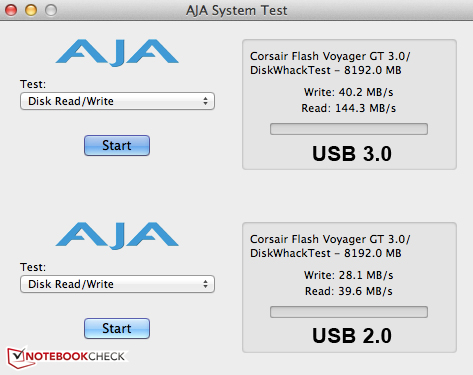Start the USB 3.0 disk test
This screenshot has height=375, width=473.
[117, 145]
